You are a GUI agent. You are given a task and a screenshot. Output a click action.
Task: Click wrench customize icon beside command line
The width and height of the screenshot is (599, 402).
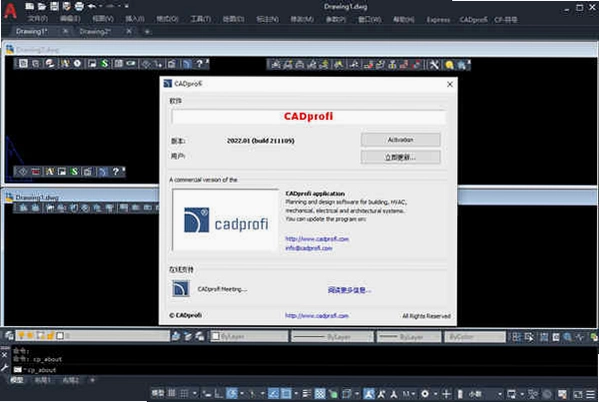5,368
